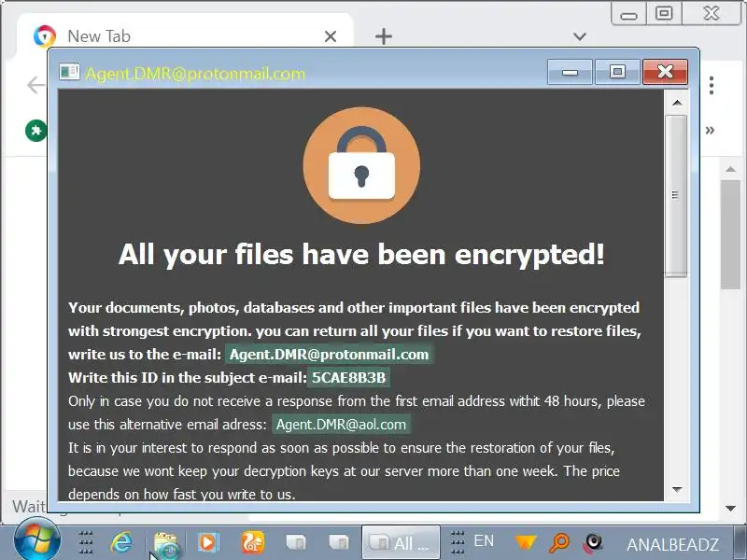Open the media player taskbar icon
This screenshot has height=560, width=747.
point(208,542)
